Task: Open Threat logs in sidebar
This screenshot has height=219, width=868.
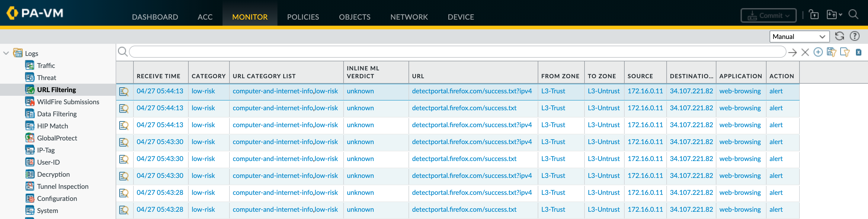Action: [46, 78]
